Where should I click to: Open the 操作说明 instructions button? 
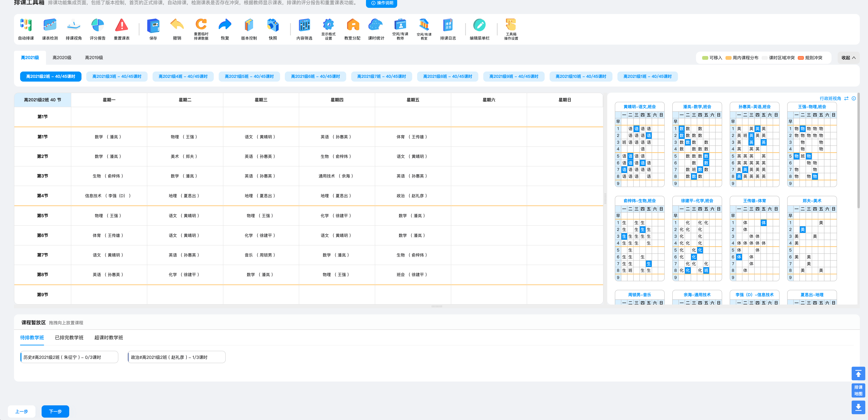tap(381, 3)
